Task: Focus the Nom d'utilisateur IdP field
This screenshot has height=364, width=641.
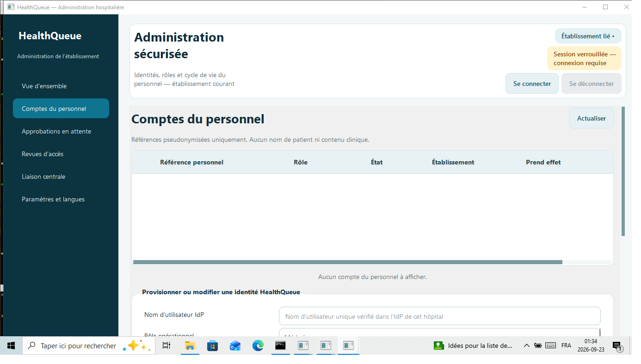Action: 440,316
